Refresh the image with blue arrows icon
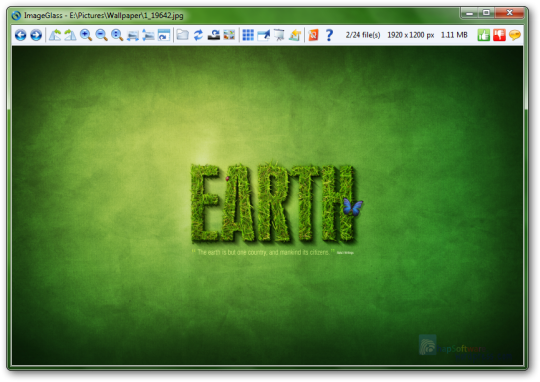The image size is (540, 382). tap(198, 35)
